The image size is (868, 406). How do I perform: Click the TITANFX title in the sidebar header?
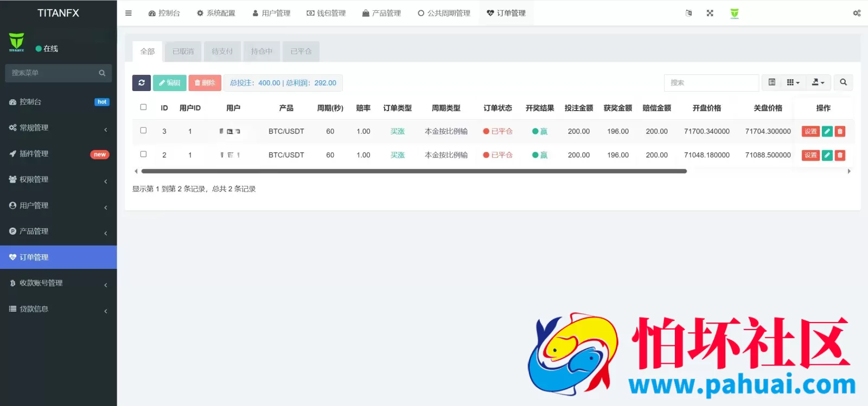58,13
